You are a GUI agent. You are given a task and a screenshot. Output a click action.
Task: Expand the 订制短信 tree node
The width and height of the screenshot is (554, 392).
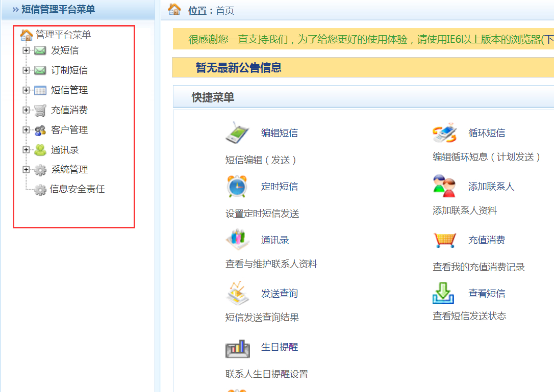pyautogui.click(x=26, y=70)
